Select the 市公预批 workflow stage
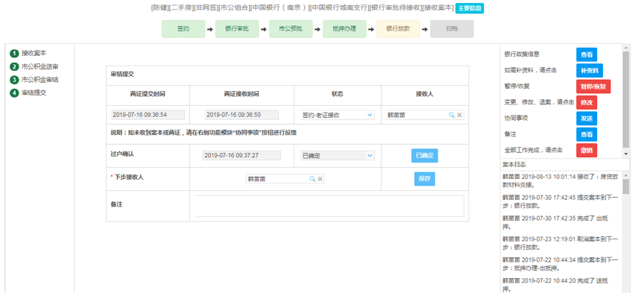The width and height of the screenshot is (644, 293). [291, 29]
